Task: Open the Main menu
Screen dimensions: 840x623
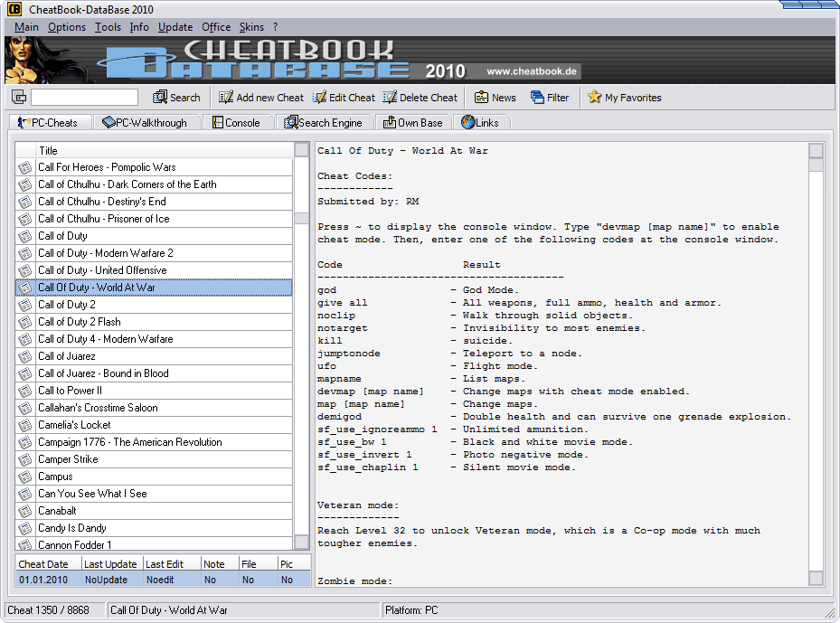Action: (x=26, y=27)
